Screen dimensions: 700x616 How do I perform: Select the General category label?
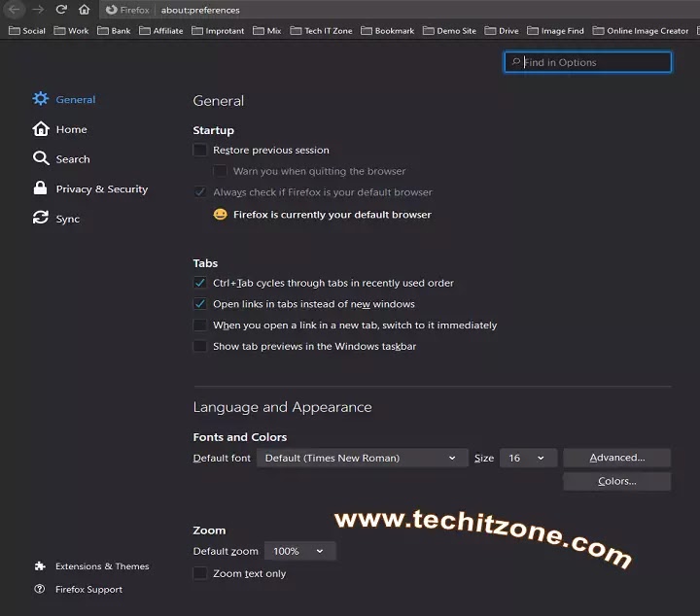pos(76,99)
